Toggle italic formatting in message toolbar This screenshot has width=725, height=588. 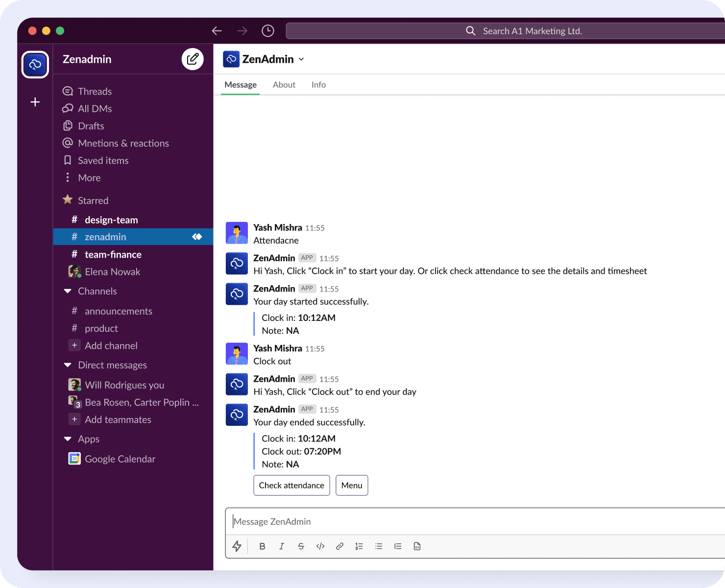click(282, 546)
